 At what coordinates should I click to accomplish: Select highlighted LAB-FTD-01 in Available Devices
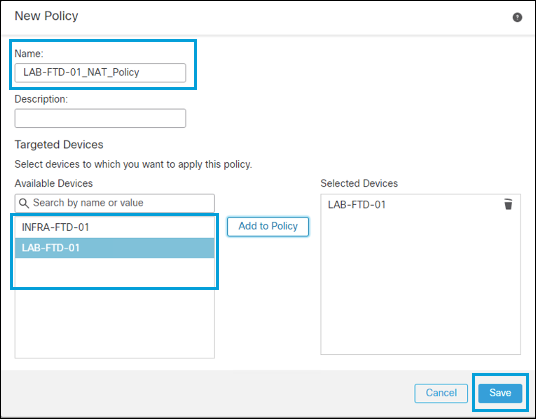click(x=115, y=248)
